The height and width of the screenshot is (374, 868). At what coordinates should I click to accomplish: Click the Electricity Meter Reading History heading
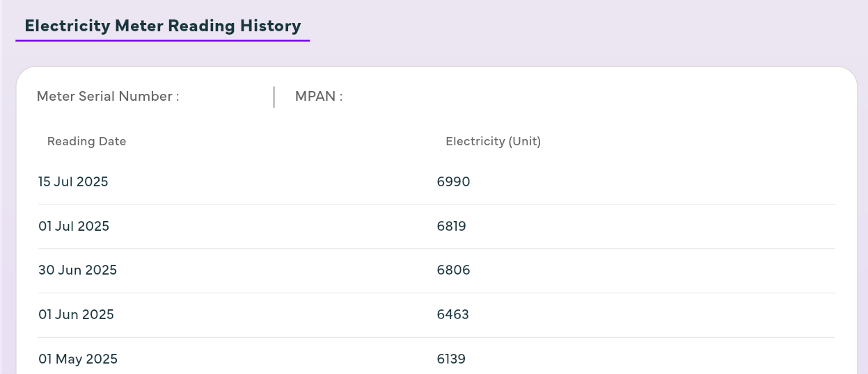pyautogui.click(x=162, y=26)
